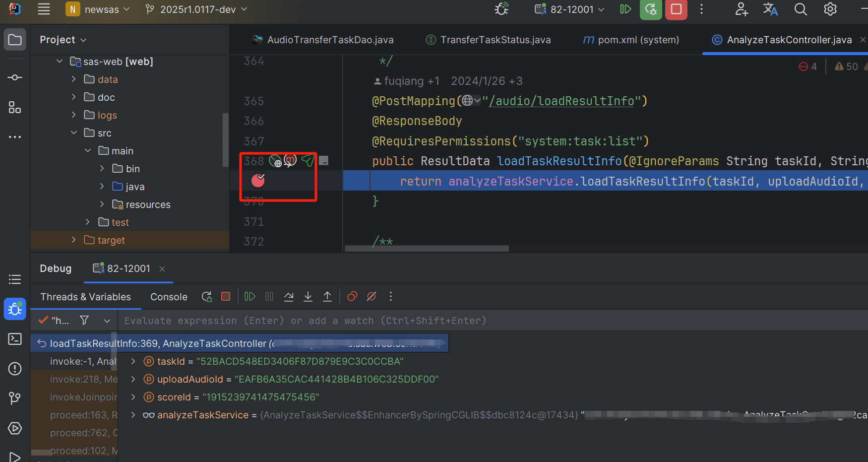Viewport: 868px width, 462px height.
Task: Toggle mute breakpoints
Action: [x=372, y=296]
